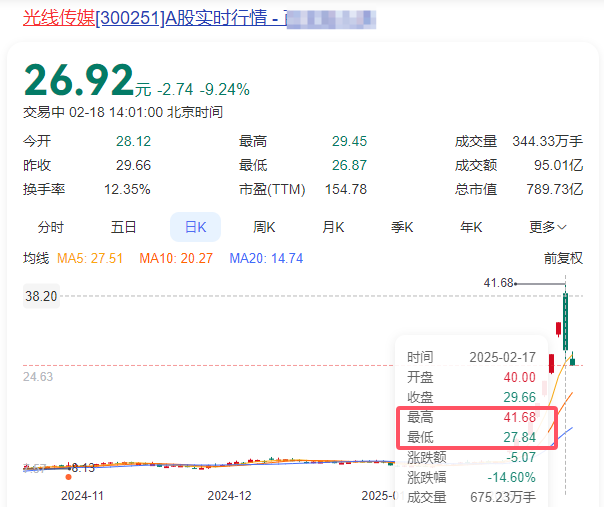Click the 26.92 current price figure
The height and width of the screenshot is (507, 604).
click(x=79, y=80)
